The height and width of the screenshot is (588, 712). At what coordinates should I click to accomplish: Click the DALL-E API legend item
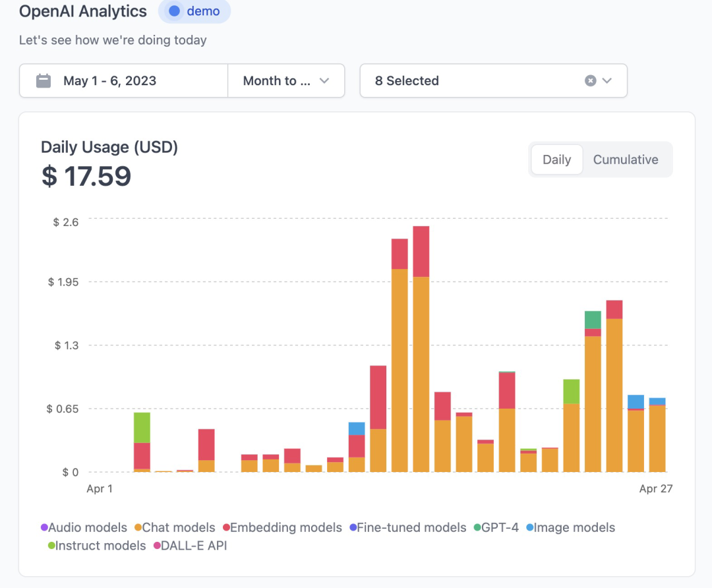point(193,545)
